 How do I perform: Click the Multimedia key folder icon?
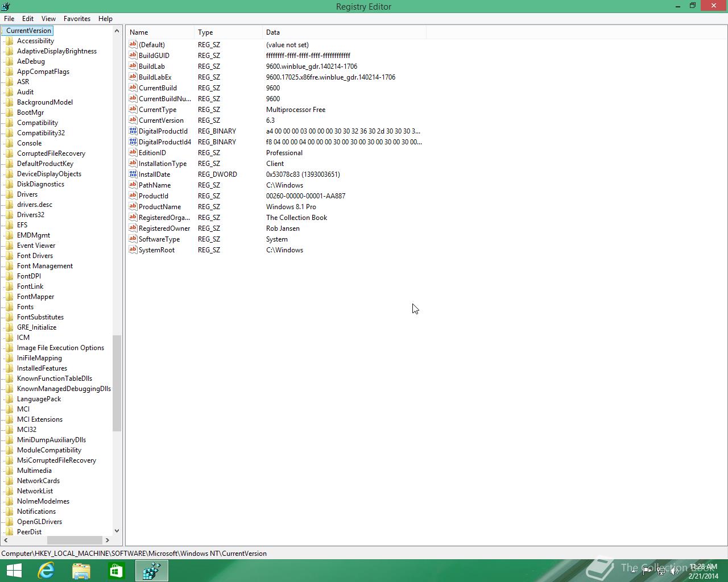[x=9, y=471]
